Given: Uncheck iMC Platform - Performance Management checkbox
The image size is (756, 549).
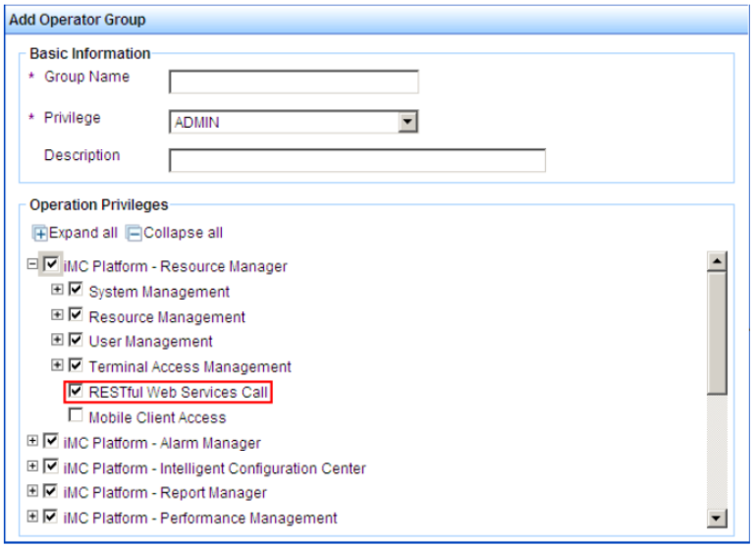Looking at the screenshot, I should pyautogui.click(x=51, y=517).
